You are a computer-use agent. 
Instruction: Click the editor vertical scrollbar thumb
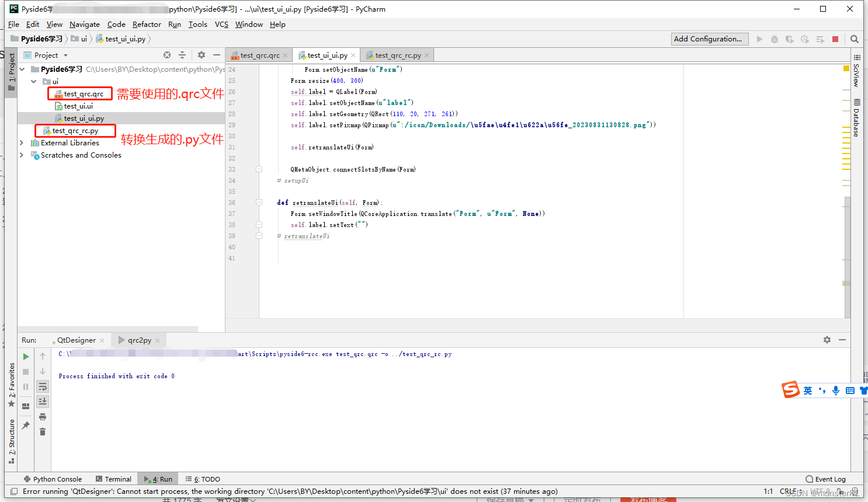(x=848, y=257)
